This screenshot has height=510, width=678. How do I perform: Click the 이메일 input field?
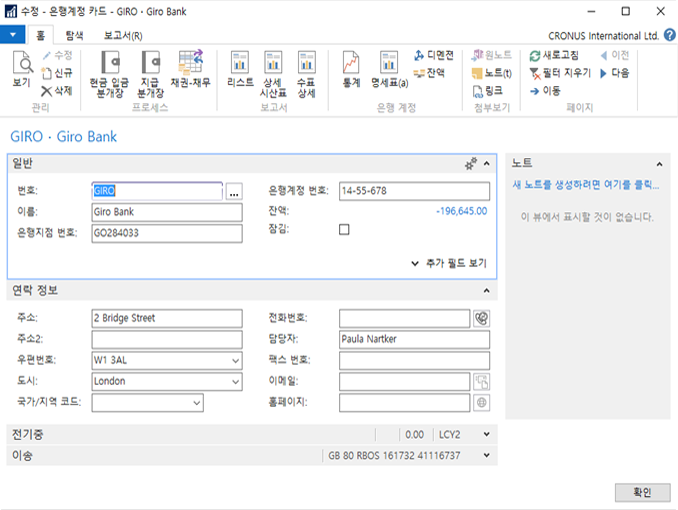coord(404,382)
